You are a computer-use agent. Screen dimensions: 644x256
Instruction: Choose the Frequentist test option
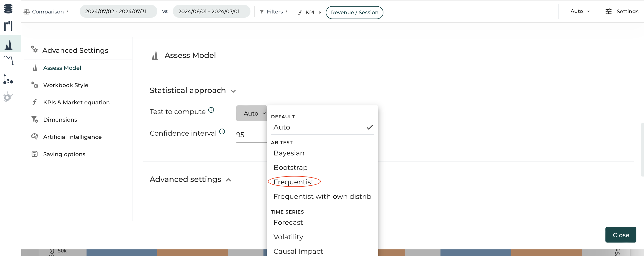294,182
